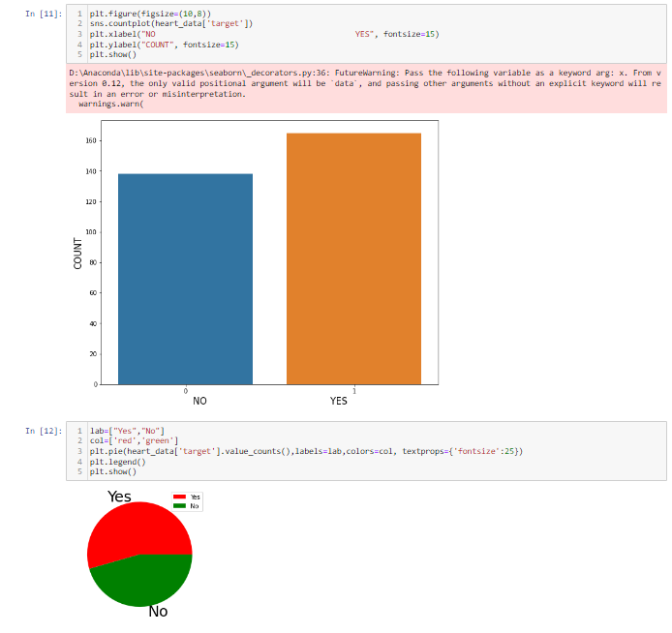This screenshot has width=672, height=633.
Task: Click the blue NO bar in countplot
Action: (x=185, y=279)
